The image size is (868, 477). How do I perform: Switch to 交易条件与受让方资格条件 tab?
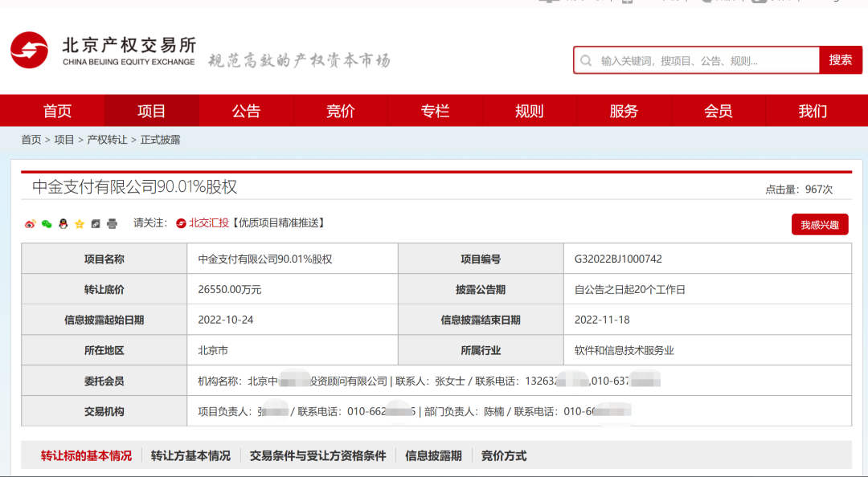point(317,455)
